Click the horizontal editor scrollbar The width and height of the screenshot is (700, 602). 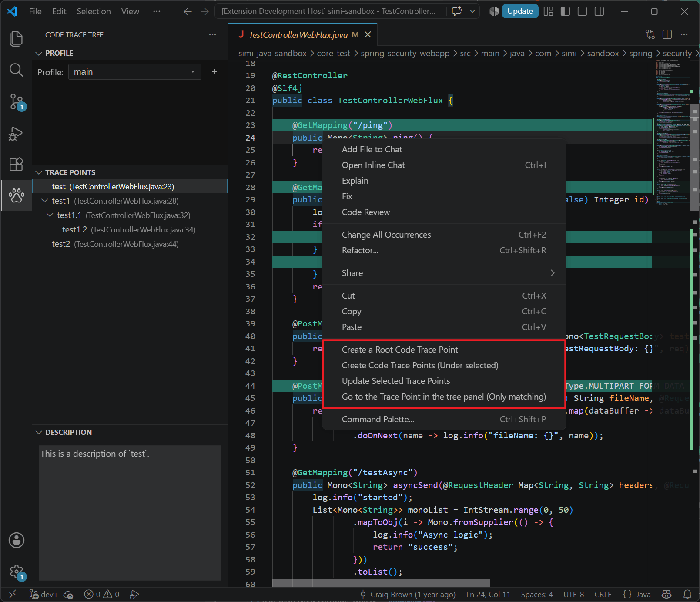[381, 583]
